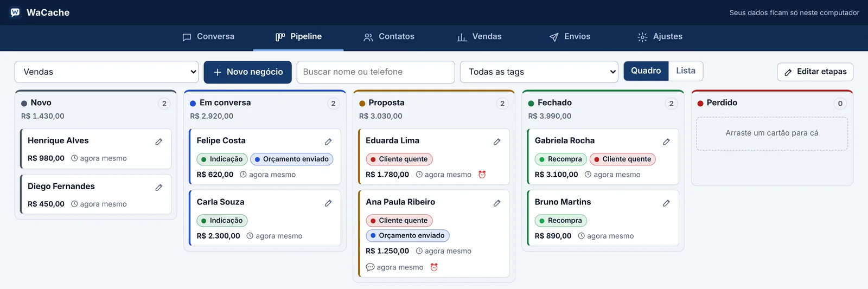Click the Novo column header
This screenshot has width=868, height=289.
pyautogui.click(x=41, y=103)
